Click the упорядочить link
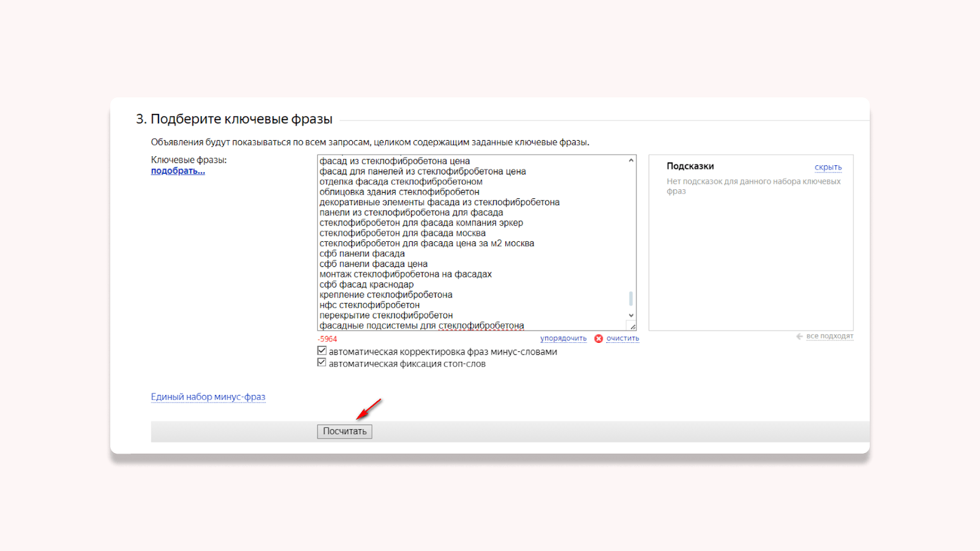This screenshot has height=551, width=980. pos(563,339)
